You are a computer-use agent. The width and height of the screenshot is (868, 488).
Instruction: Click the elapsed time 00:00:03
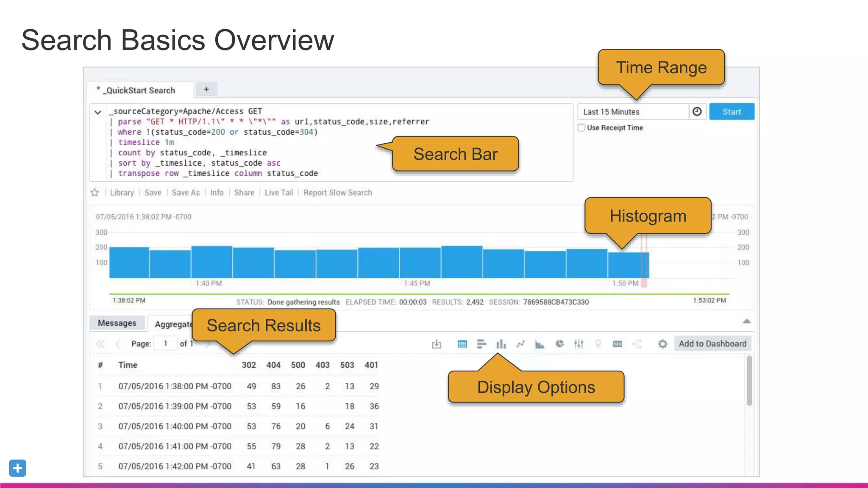413,302
